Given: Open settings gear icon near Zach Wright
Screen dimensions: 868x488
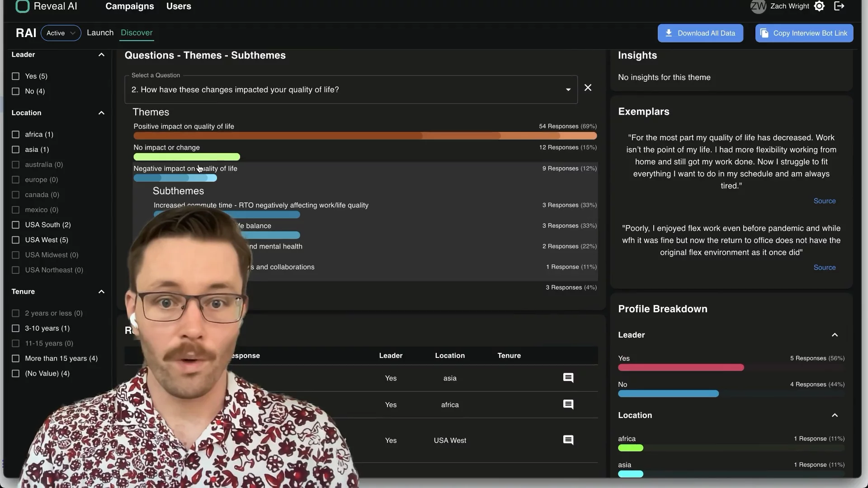Looking at the screenshot, I should coord(819,6).
